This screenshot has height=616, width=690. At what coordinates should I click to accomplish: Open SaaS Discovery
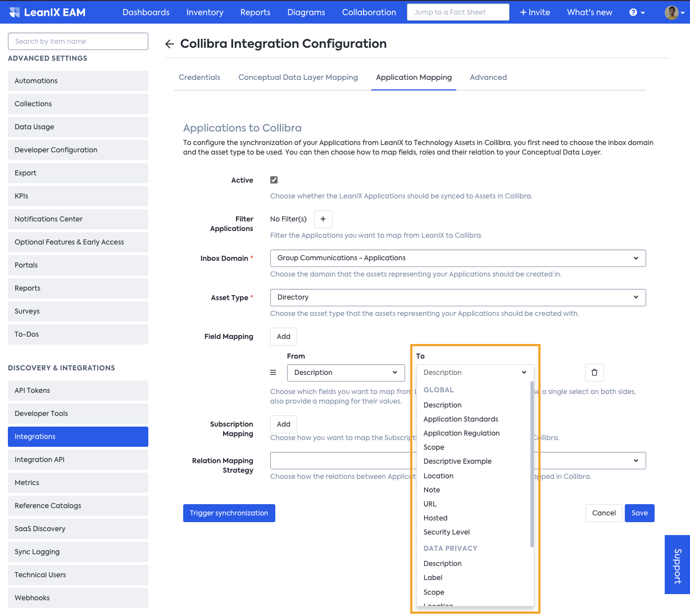click(x=78, y=529)
